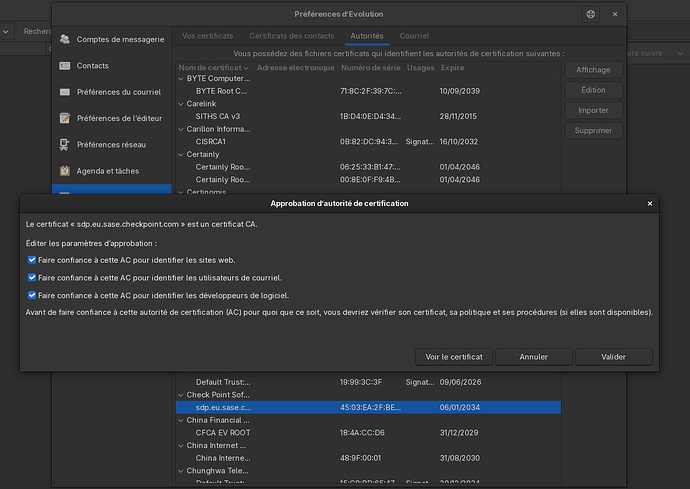Open Préférences du courriel via its icon
This screenshot has width=690, height=489.
point(65,92)
